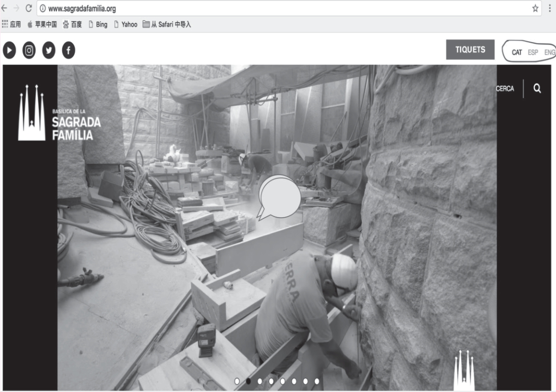This screenshot has height=392, width=556.
Task: Open the Yahoo bookmark
Action: pos(125,24)
